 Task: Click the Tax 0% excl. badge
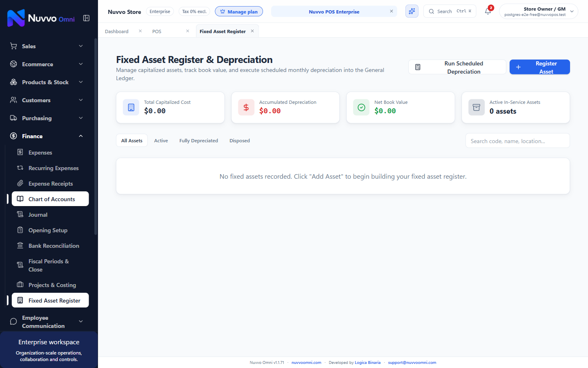point(194,11)
